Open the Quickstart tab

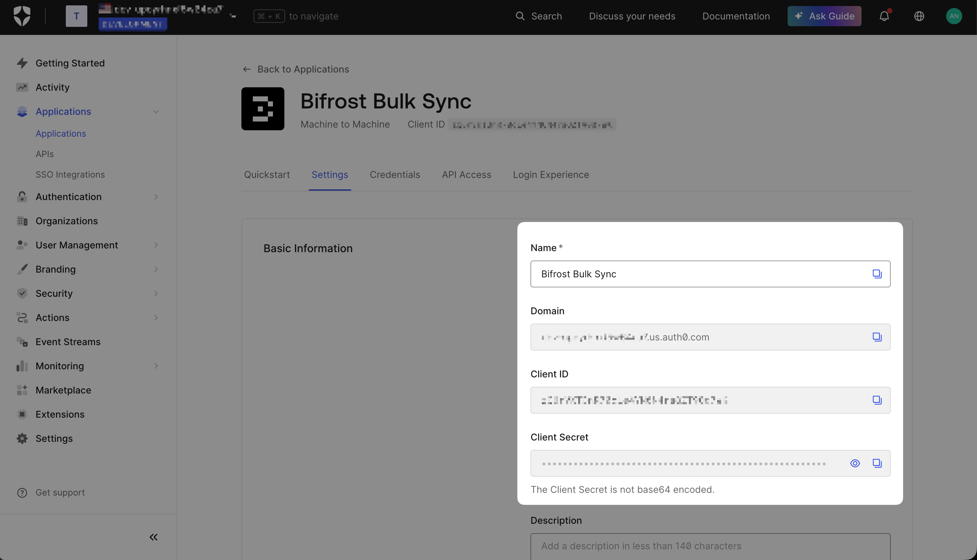coord(267,175)
